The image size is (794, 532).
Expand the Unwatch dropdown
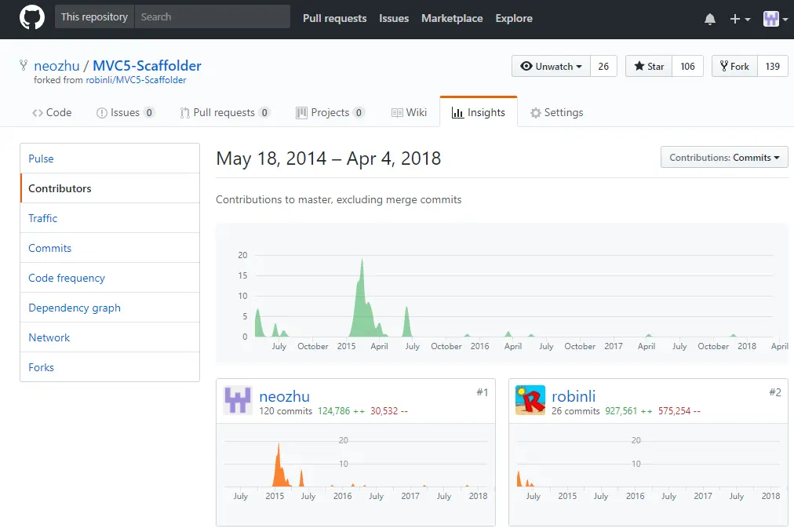[551, 67]
